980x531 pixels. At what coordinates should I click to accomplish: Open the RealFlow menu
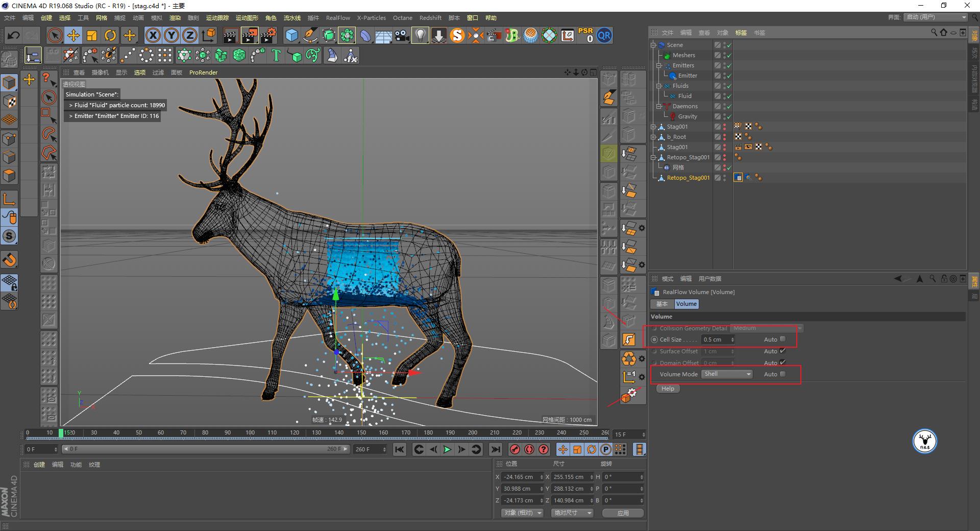[x=338, y=18]
